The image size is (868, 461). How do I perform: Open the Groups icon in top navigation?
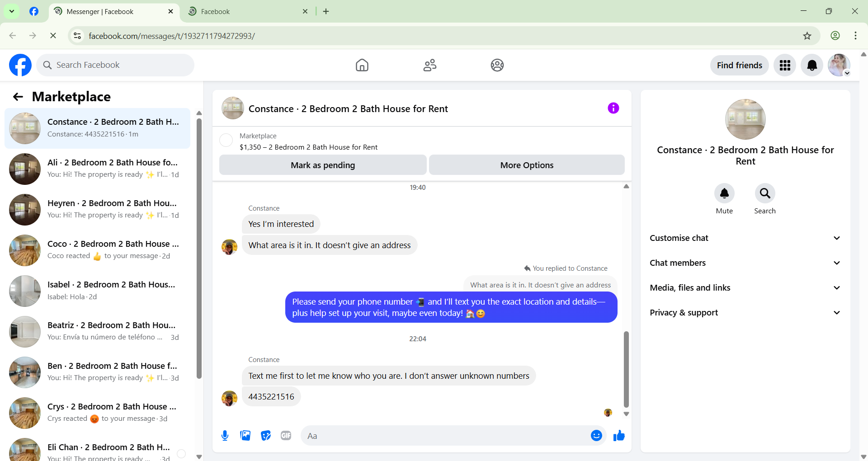click(x=497, y=65)
